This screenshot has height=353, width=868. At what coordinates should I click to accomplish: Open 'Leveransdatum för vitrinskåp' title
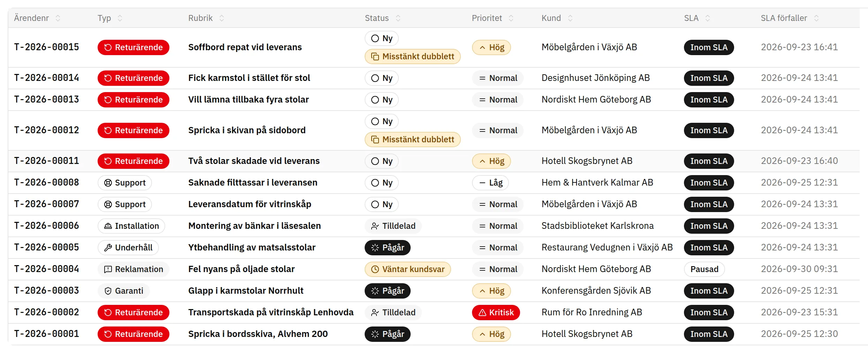coord(250,204)
